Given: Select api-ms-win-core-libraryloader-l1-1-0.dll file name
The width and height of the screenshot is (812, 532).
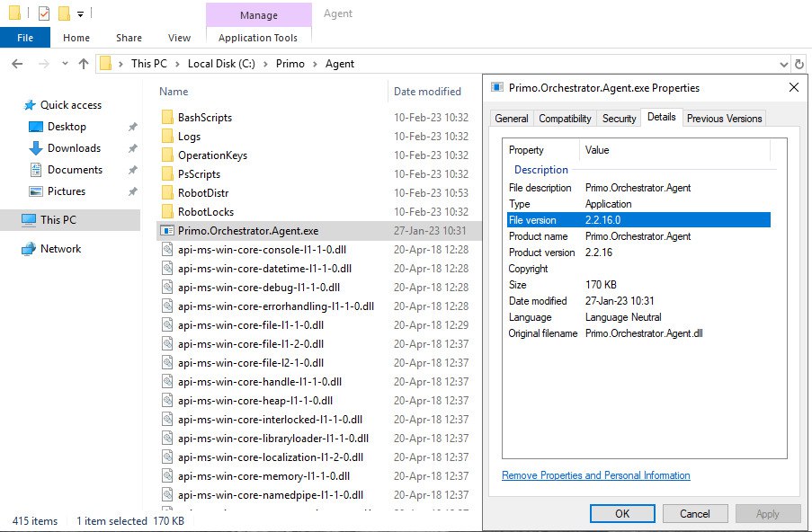Looking at the screenshot, I should coord(273,439).
